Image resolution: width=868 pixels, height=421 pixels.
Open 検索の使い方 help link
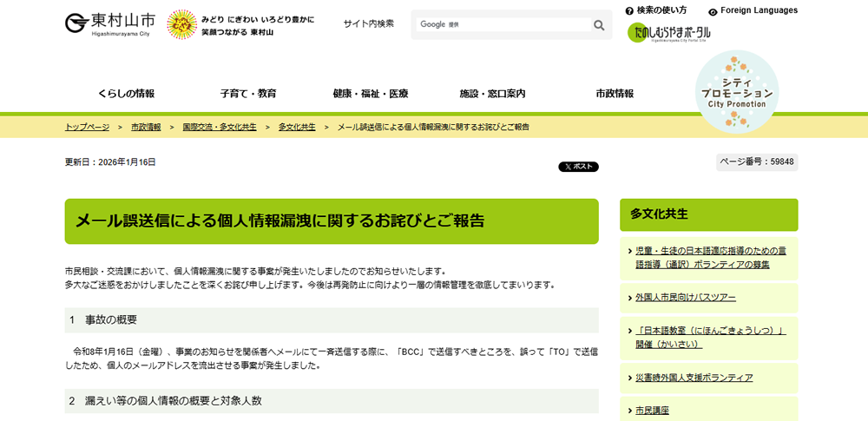click(x=655, y=10)
